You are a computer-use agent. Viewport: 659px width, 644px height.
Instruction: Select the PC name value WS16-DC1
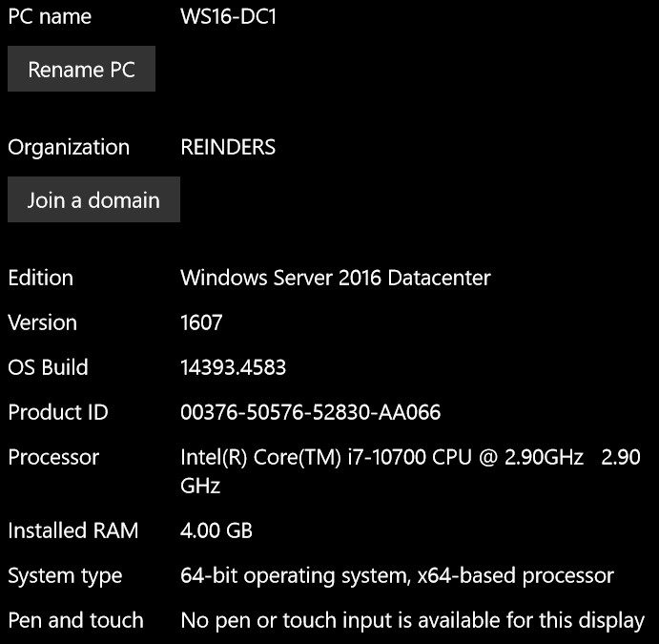pyautogui.click(x=228, y=17)
